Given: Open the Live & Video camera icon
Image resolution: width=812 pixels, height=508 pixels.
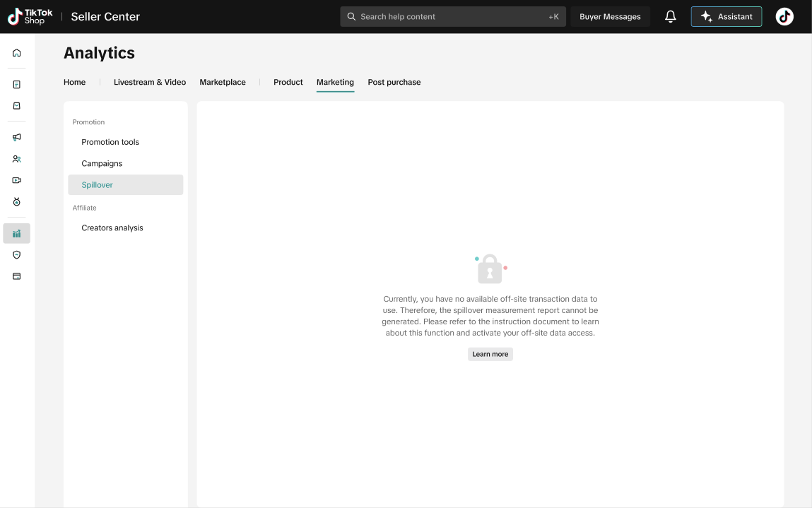Looking at the screenshot, I should coord(17,180).
